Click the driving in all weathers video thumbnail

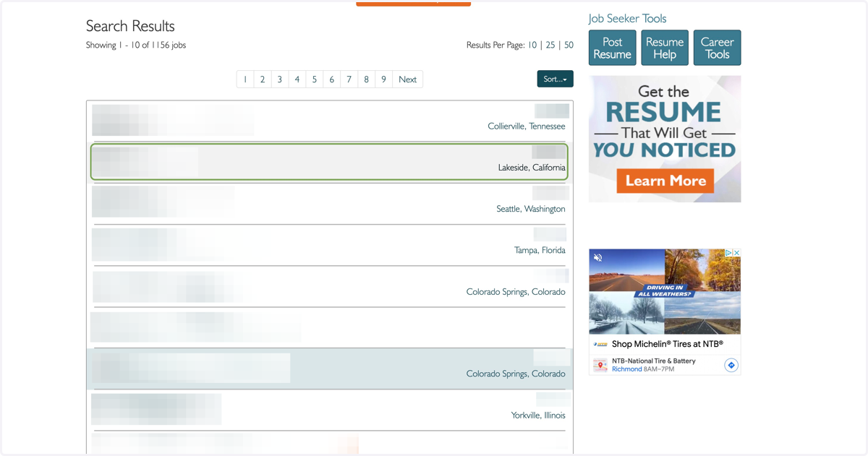[x=665, y=292]
